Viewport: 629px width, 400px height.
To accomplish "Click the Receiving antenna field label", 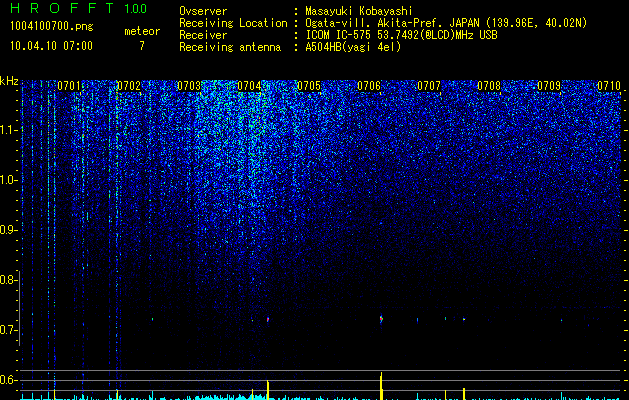I will (x=230, y=47).
